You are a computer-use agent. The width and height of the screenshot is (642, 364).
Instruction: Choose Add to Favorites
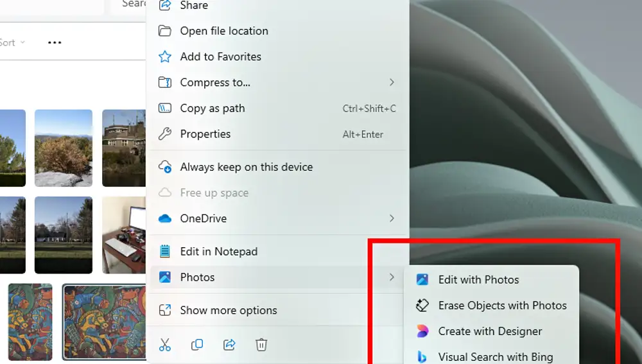pyautogui.click(x=277, y=56)
